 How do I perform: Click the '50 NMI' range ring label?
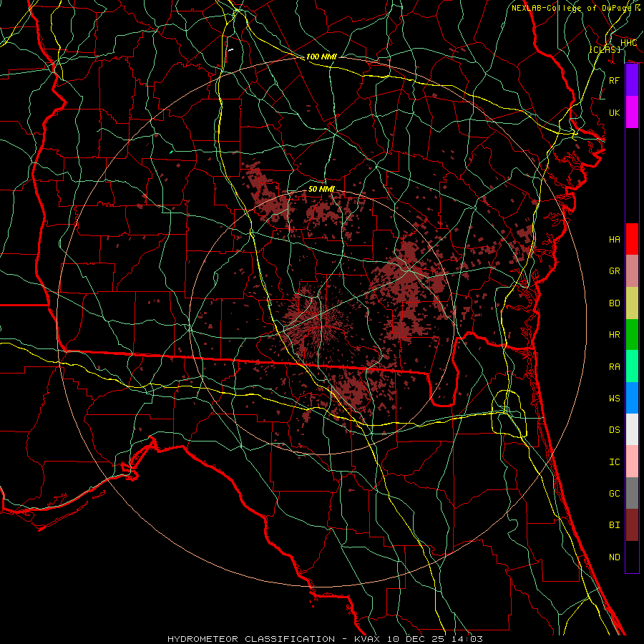pyautogui.click(x=321, y=189)
